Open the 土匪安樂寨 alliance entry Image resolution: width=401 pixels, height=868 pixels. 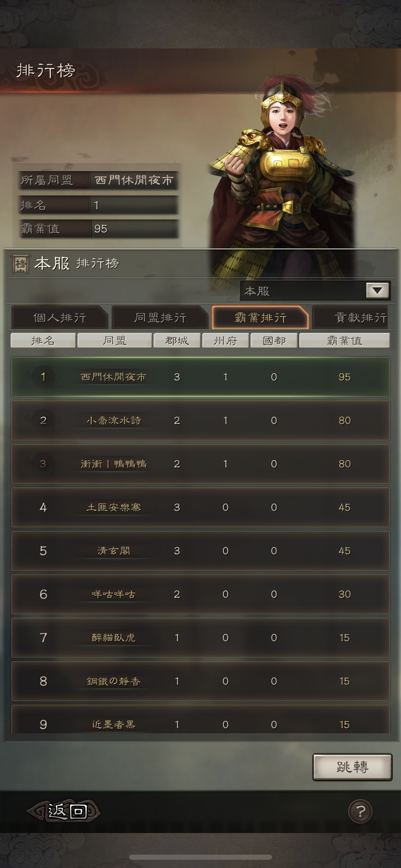200,507
